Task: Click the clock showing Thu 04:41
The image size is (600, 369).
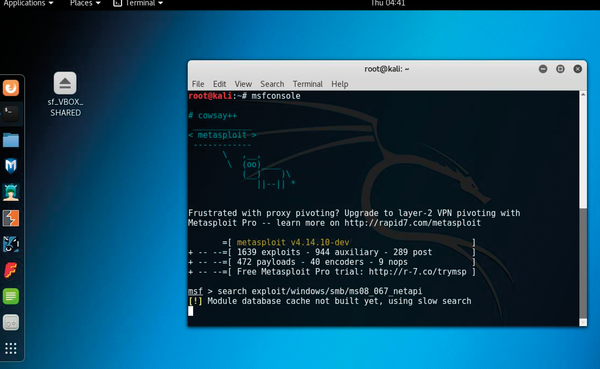Action: 388,3
